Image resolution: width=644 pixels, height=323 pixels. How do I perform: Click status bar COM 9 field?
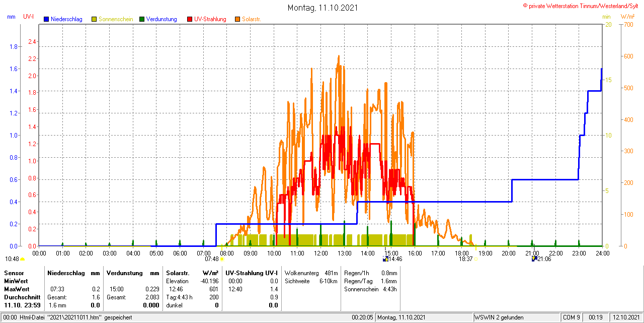(571, 317)
